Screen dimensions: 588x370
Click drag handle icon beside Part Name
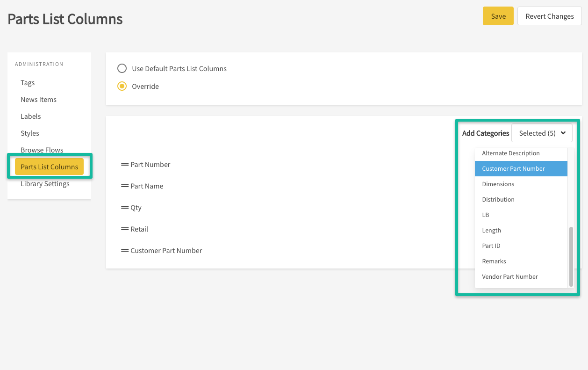(125, 186)
